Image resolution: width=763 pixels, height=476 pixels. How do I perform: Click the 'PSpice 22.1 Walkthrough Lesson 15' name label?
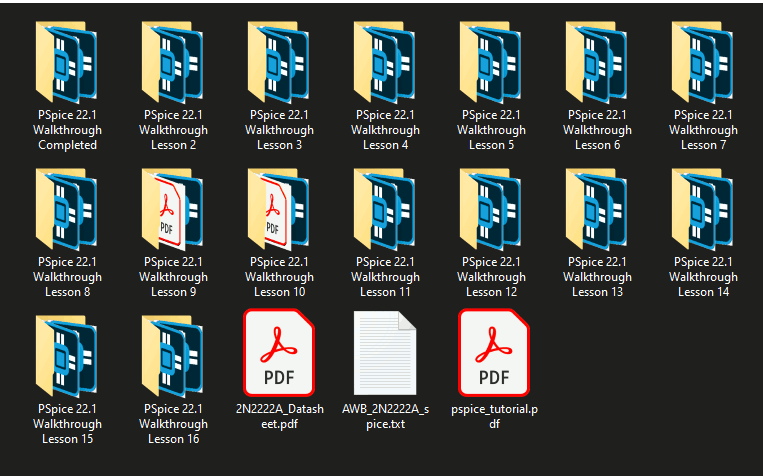[x=67, y=424]
